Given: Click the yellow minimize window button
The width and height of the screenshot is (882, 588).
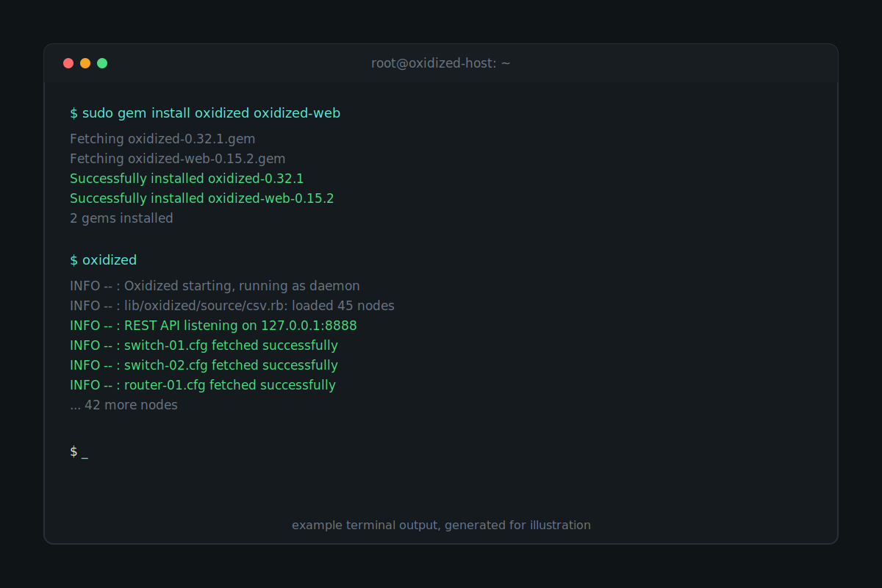Looking at the screenshot, I should 85,63.
